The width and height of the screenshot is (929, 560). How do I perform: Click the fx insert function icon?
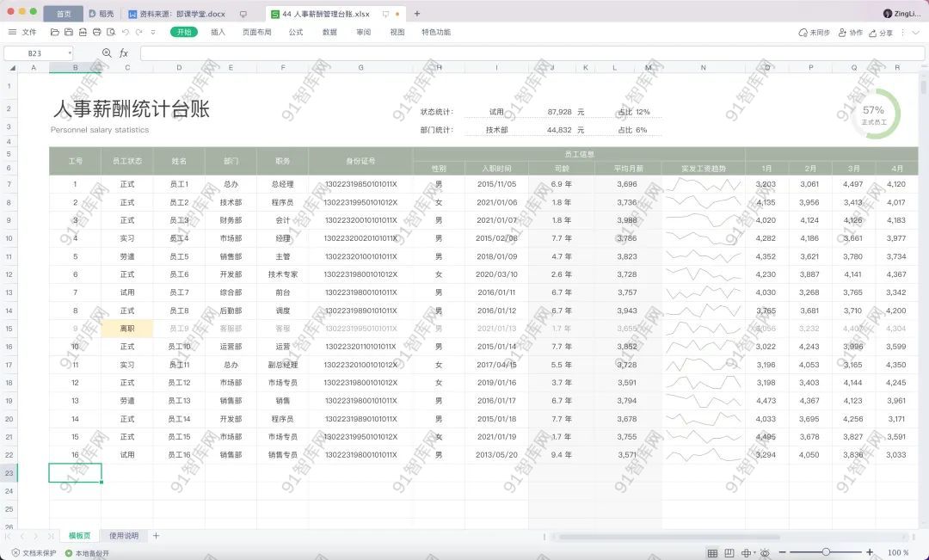[x=124, y=53]
